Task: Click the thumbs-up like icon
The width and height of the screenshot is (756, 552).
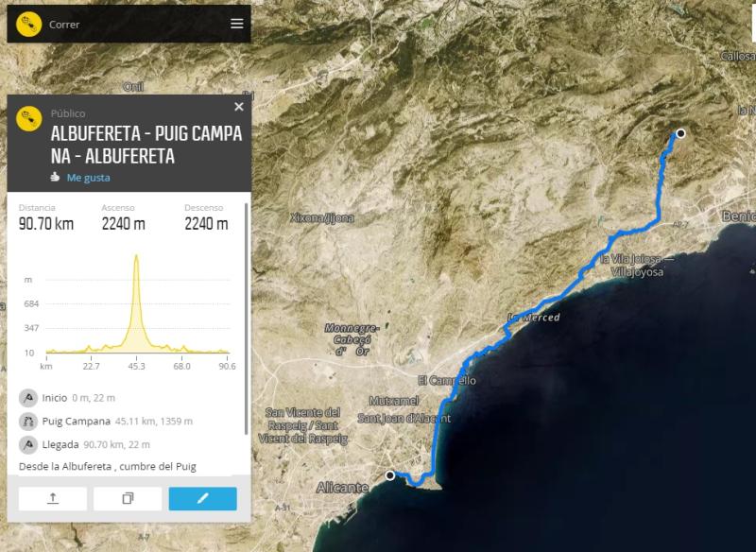Action: point(56,177)
